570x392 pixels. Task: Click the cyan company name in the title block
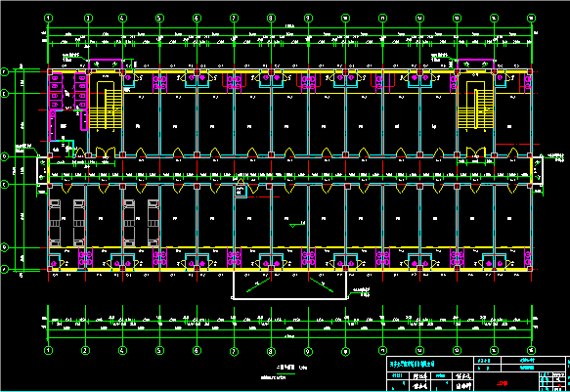click(x=412, y=364)
